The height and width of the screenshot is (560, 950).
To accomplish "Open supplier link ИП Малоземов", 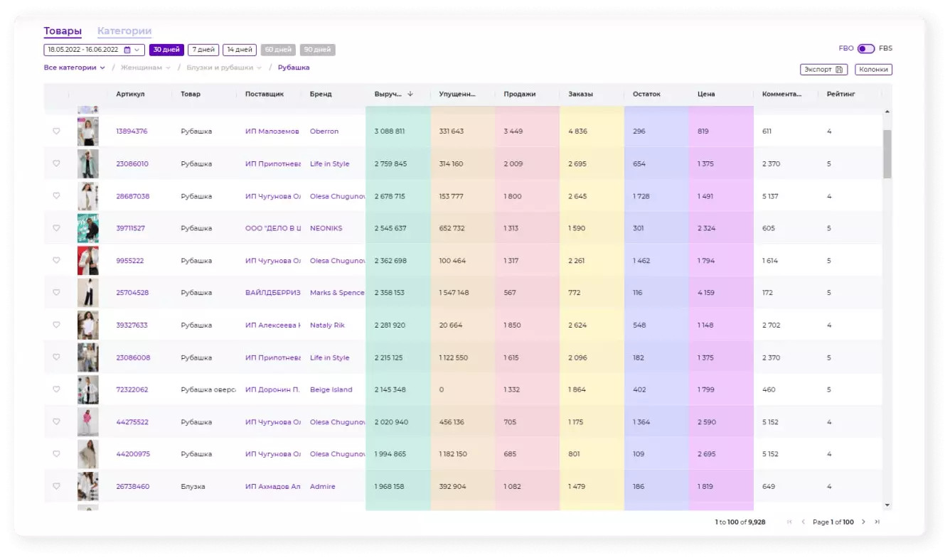I will point(272,131).
